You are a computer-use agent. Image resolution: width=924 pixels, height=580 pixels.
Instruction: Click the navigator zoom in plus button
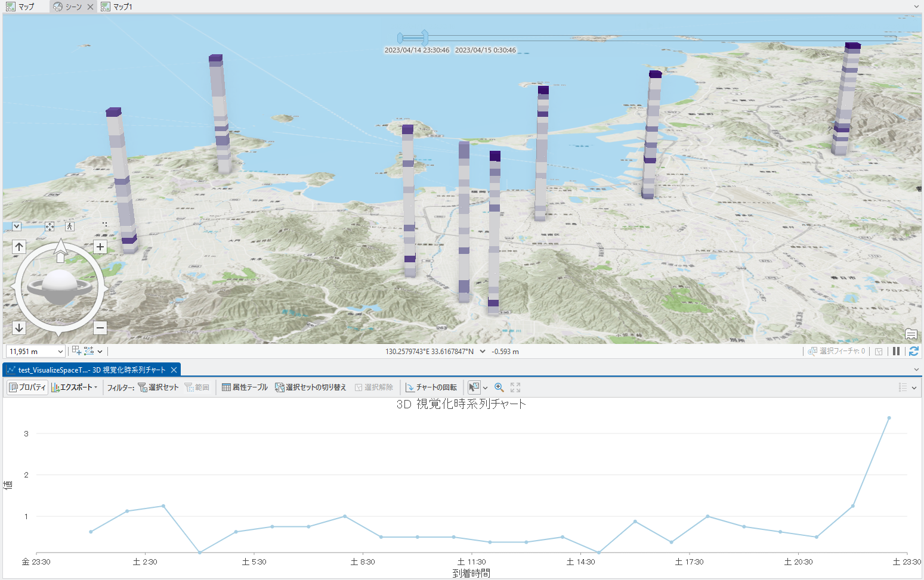(100, 247)
